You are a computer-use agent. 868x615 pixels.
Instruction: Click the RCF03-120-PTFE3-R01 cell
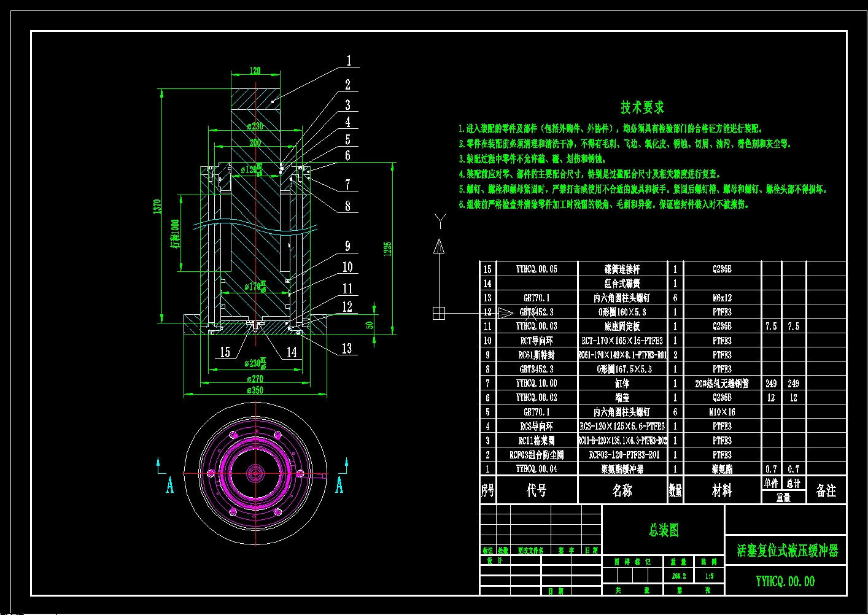coord(622,455)
